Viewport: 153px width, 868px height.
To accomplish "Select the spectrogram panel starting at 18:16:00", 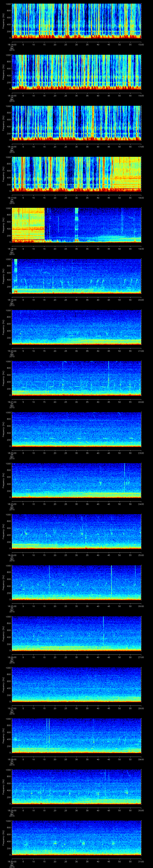I will [77, 123].
